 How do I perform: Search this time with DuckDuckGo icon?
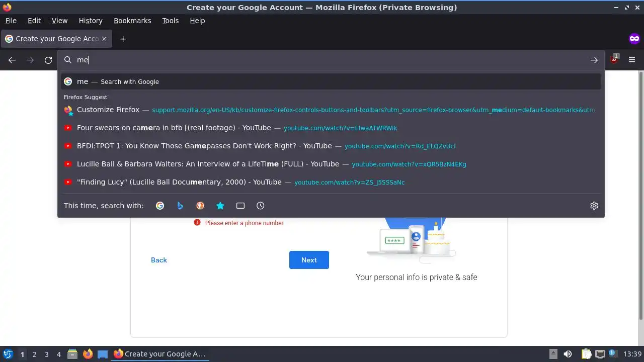200,206
